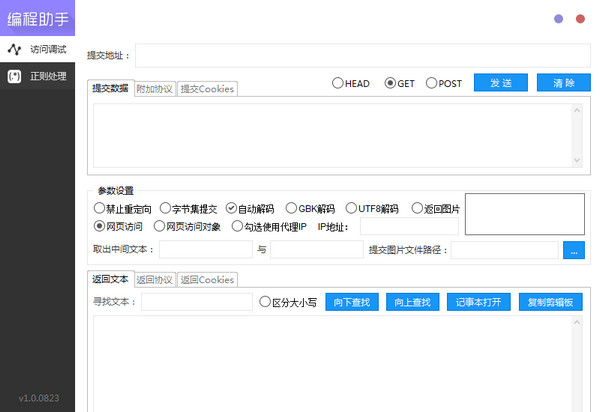Screen dimensions: 600x412
Task: Focus the second middle-text input after 与
Action: tap(316, 249)
